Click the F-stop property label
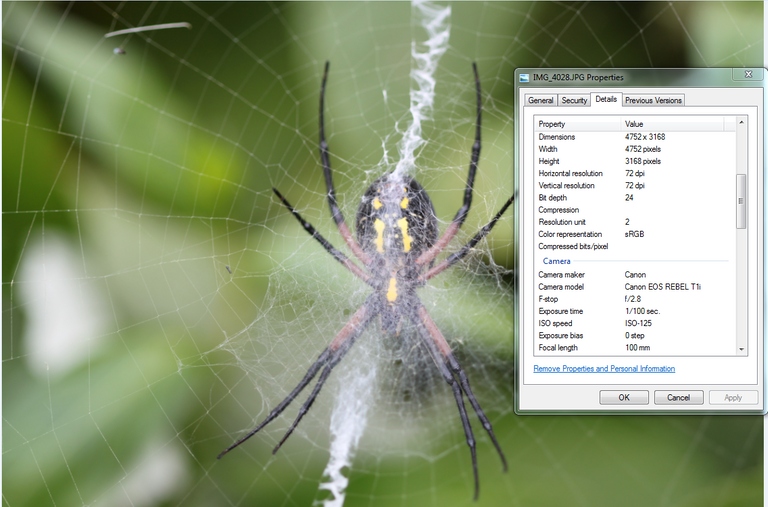Viewport: 768px width, 507px height. point(548,299)
